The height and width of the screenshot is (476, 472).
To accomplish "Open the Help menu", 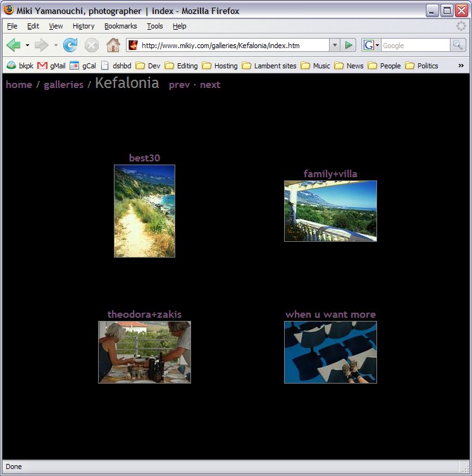I will (x=180, y=26).
